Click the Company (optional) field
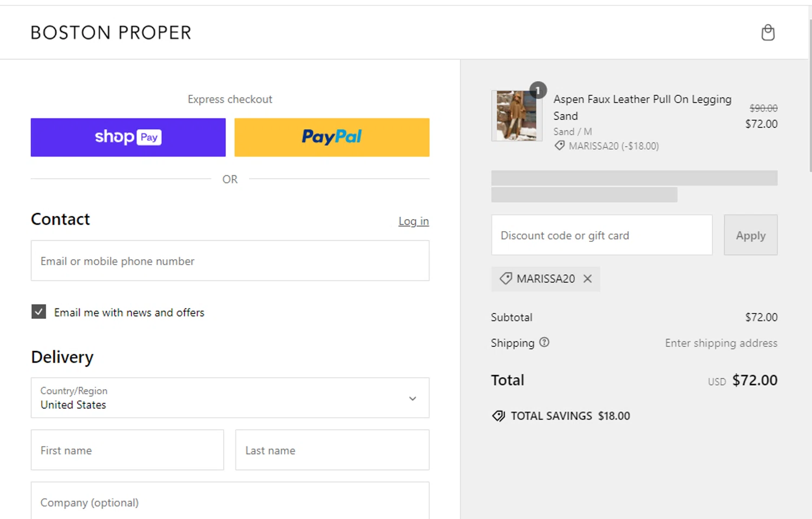The width and height of the screenshot is (812, 519). (x=230, y=501)
